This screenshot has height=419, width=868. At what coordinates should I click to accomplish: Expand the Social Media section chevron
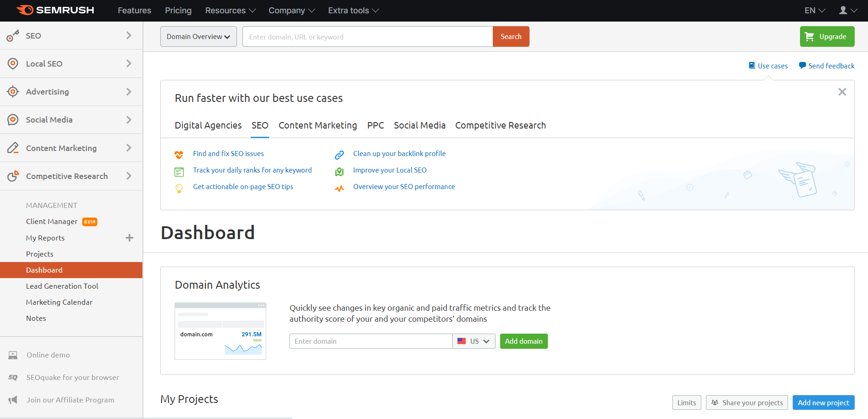(129, 120)
